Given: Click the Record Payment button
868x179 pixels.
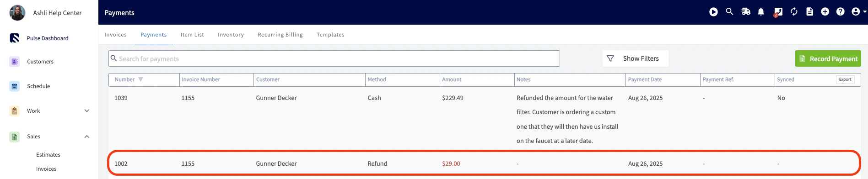Looking at the screenshot, I should pyautogui.click(x=828, y=58).
